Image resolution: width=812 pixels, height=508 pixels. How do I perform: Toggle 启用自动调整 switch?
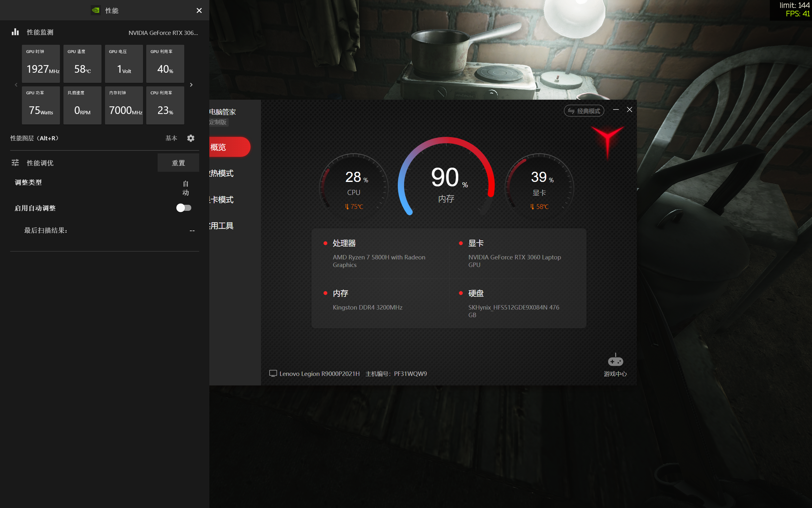[x=184, y=208]
